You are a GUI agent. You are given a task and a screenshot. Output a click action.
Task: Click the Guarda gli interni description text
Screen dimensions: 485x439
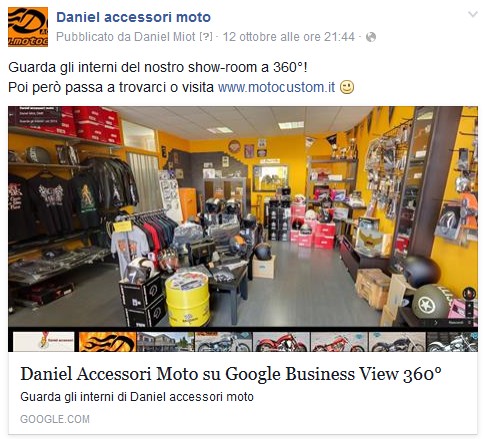137,397
